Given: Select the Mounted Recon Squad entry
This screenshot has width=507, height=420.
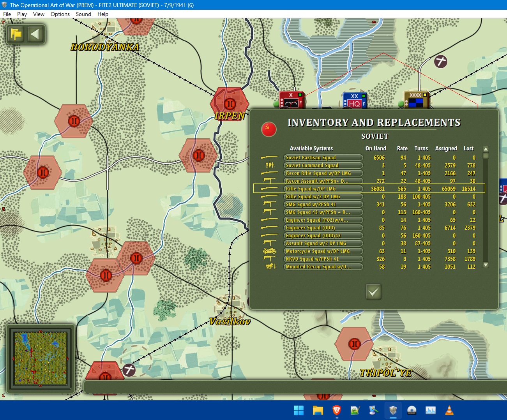Looking at the screenshot, I should [323, 266].
